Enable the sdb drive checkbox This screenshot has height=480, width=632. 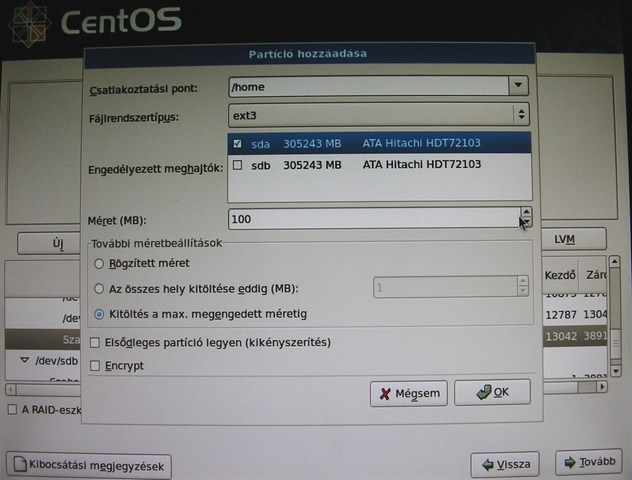(x=237, y=165)
